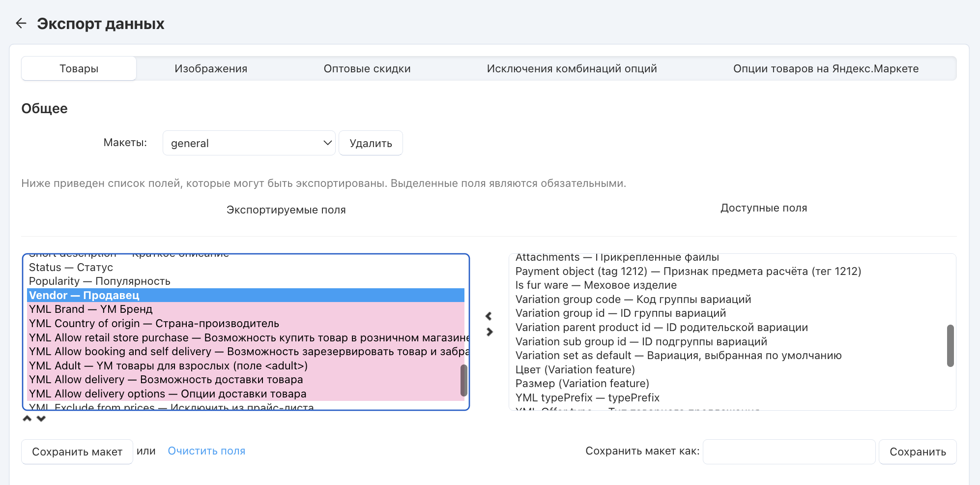Open the Оптовые скидки tab
This screenshot has height=485, width=980.
pyautogui.click(x=367, y=69)
